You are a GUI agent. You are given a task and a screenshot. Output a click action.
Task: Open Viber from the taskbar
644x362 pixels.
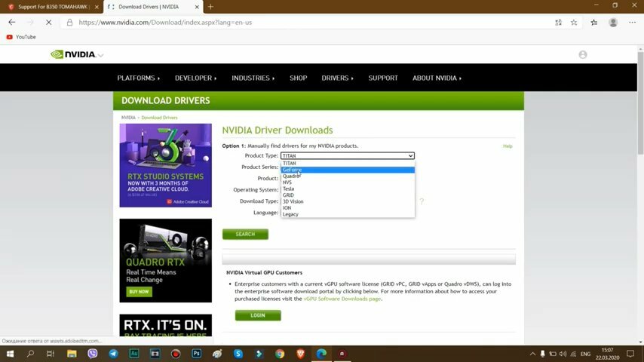pos(93,354)
